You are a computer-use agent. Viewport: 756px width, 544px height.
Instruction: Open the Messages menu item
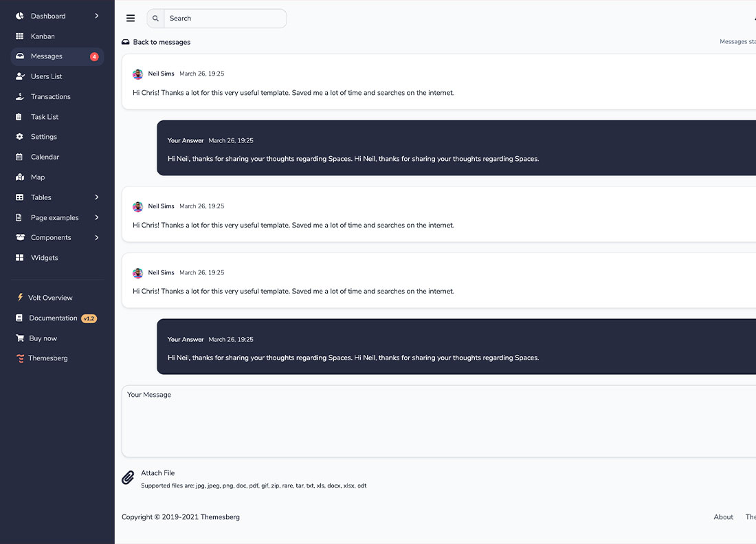click(57, 56)
